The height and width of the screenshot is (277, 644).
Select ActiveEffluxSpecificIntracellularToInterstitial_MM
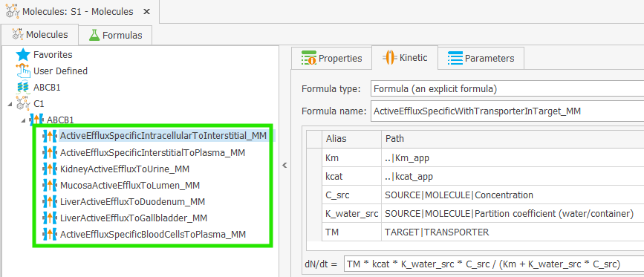(x=163, y=135)
